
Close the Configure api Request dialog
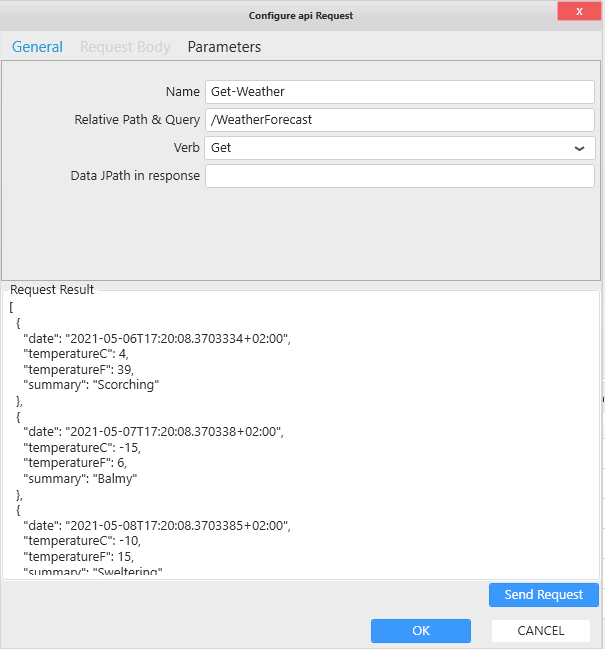click(x=580, y=11)
